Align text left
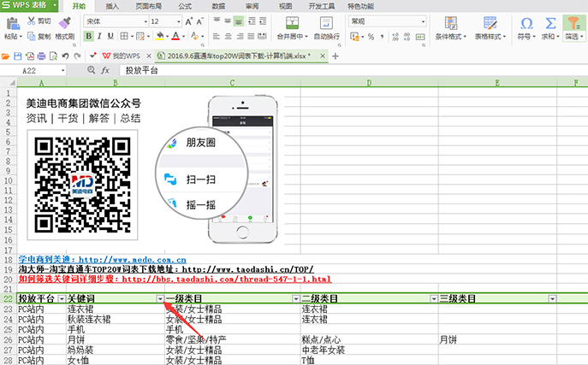The width and height of the screenshot is (588, 365). [217, 36]
